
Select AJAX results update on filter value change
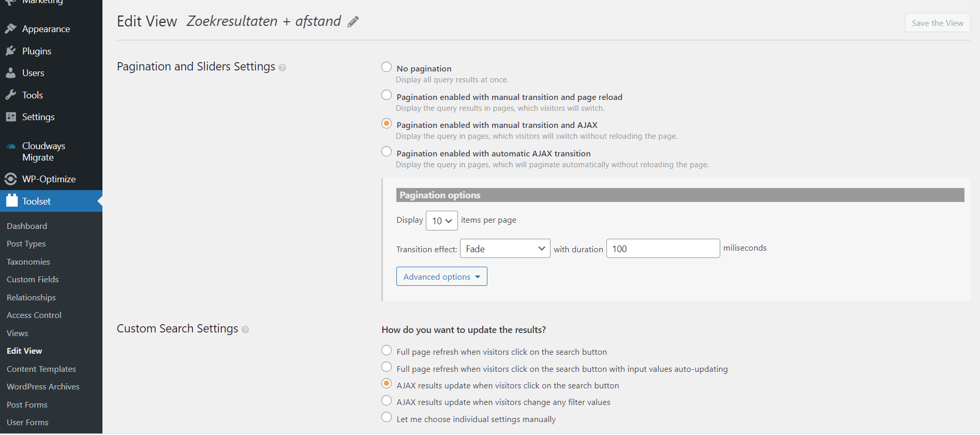[x=387, y=401]
